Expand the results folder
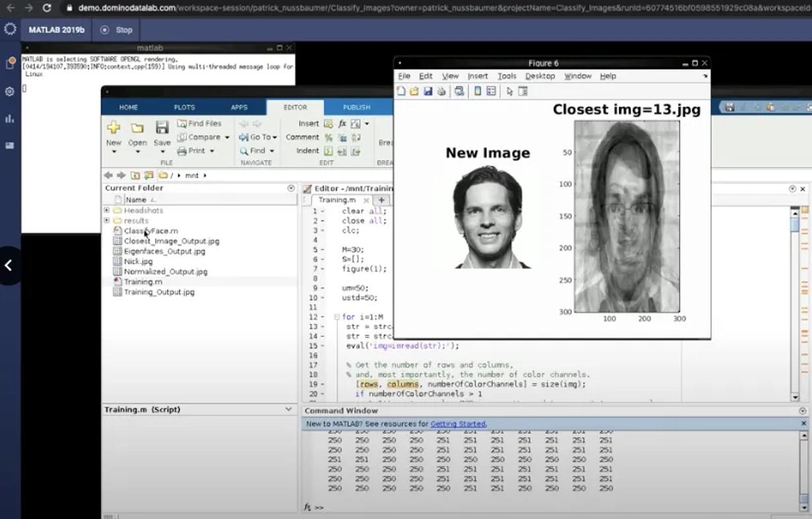The width and height of the screenshot is (812, 519). tap(106, 221)
